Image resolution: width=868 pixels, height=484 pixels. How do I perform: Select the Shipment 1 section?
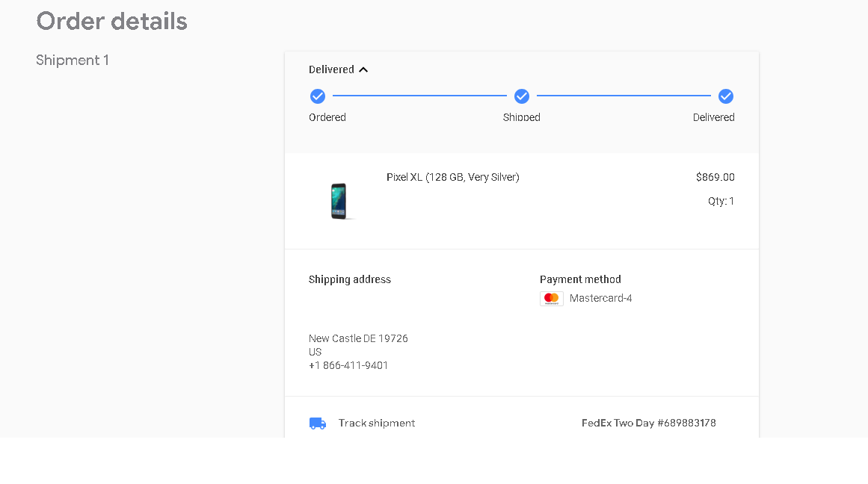point(72,60)
